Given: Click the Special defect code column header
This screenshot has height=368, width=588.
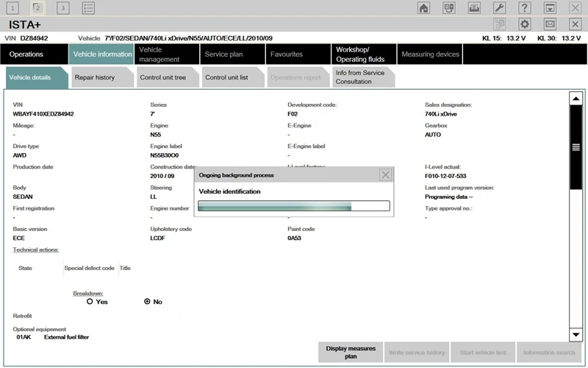Looking at the screenshot, I should 89,268.
